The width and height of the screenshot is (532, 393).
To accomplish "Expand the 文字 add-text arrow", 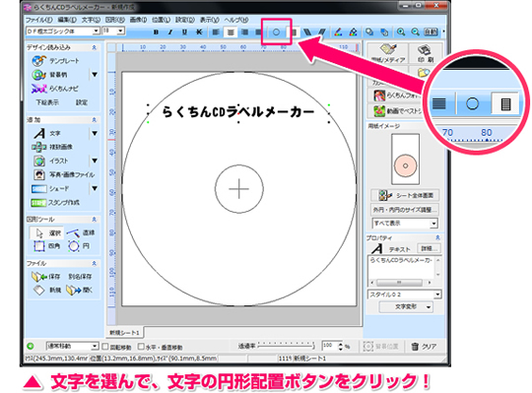I will click(x=95, y=133).
